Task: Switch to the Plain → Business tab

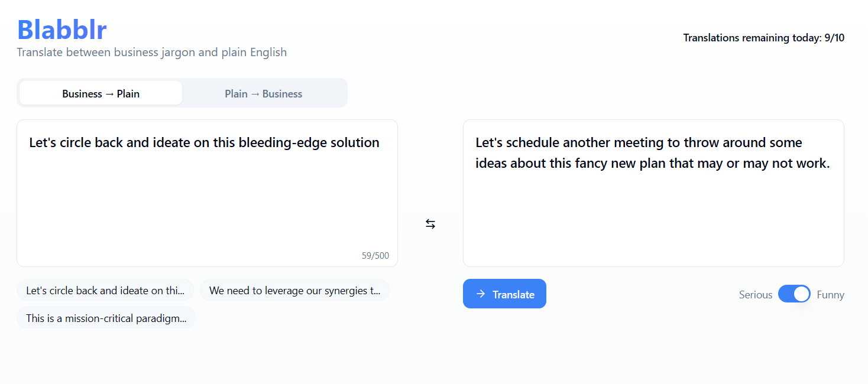Action: (x=263, y=93)
